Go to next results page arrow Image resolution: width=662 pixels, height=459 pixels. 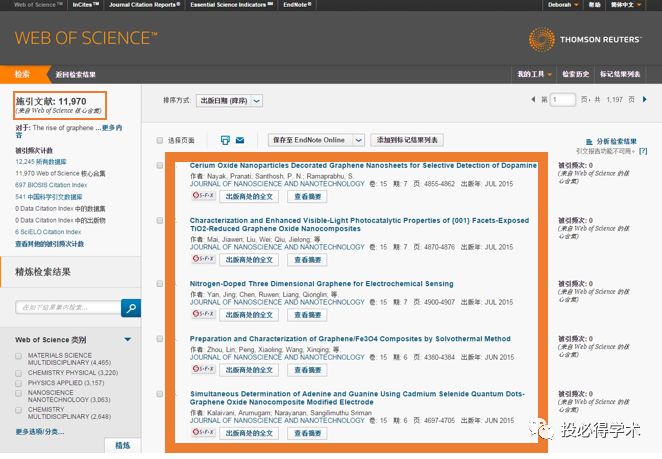[x=644, y=100]
